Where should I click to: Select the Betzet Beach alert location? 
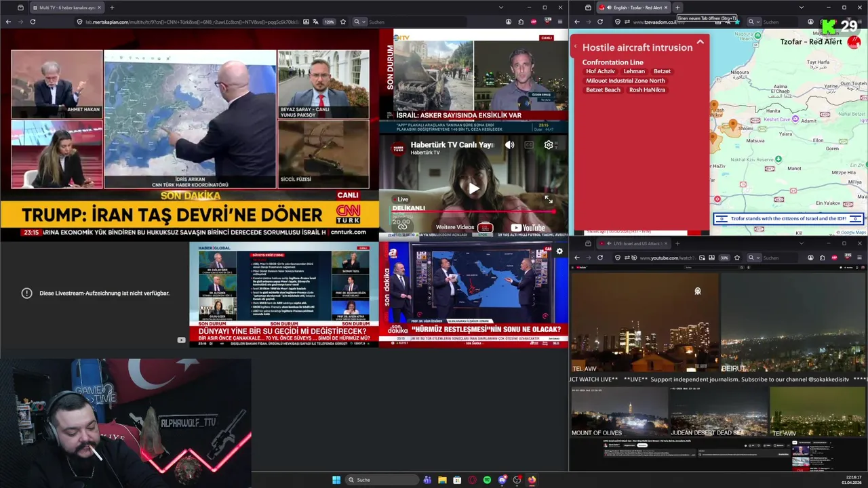[603, 90]
